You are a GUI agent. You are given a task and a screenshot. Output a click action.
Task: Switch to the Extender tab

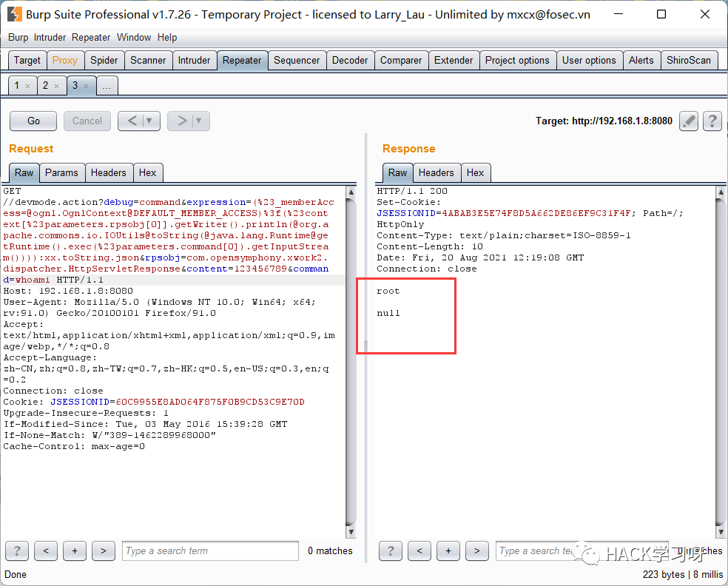pos(454,61)
